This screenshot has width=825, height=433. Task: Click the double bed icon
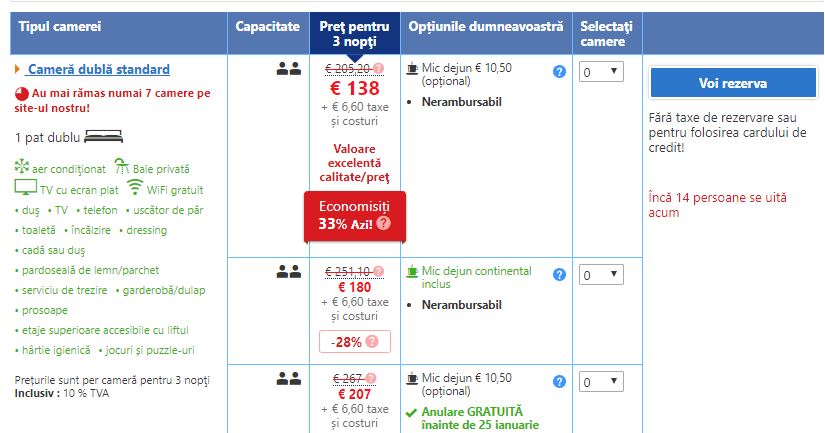click(x=103, y=137)
